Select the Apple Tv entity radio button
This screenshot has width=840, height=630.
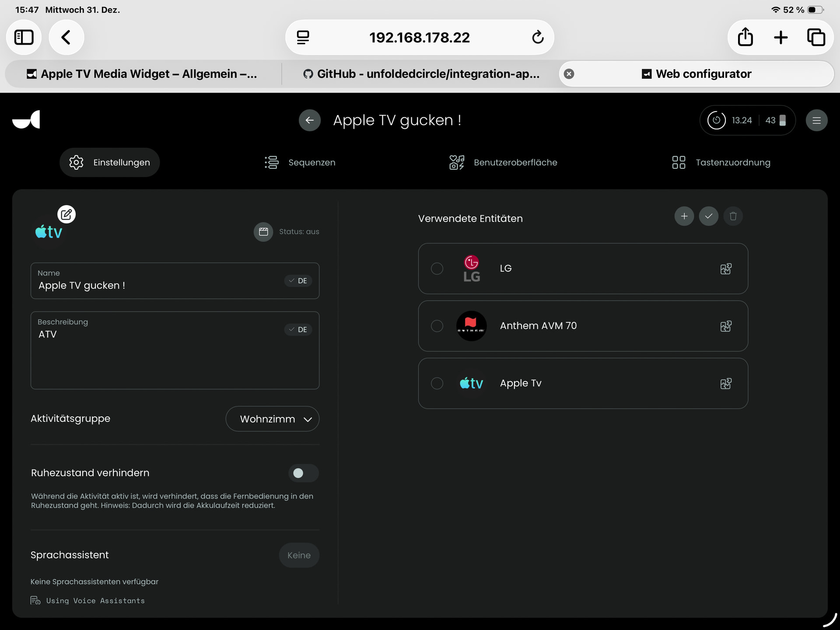[x=437, y=383]
